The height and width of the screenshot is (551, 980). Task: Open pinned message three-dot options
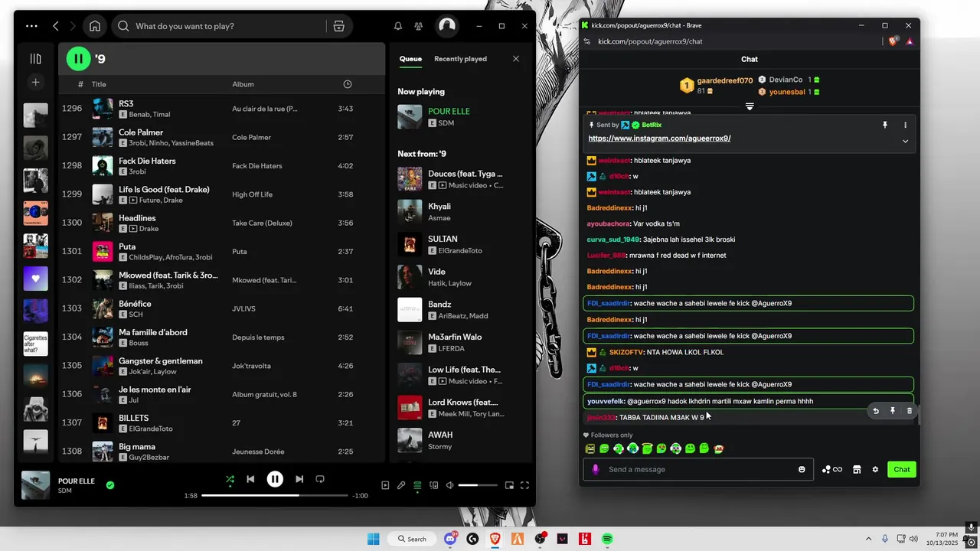pos(905,125)
